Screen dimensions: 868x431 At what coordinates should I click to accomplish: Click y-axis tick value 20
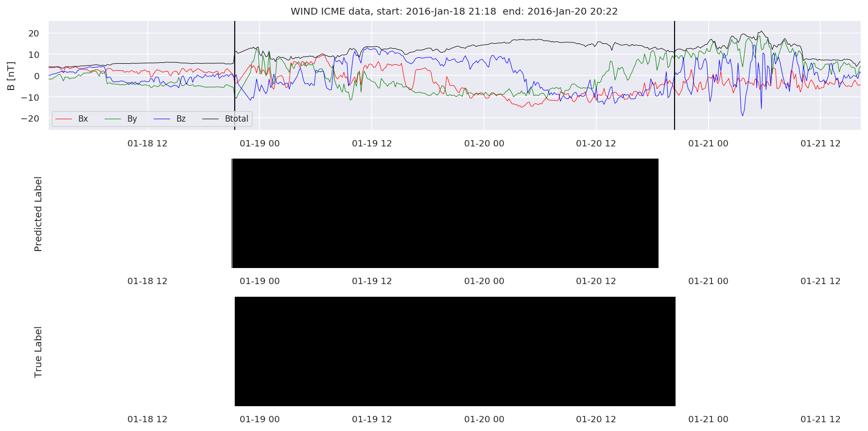[x=34, y=34]
